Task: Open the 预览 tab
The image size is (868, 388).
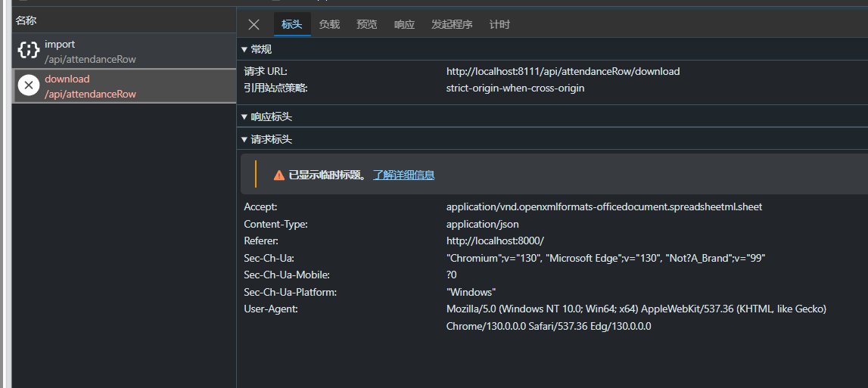Action: [x=367, y=24]
